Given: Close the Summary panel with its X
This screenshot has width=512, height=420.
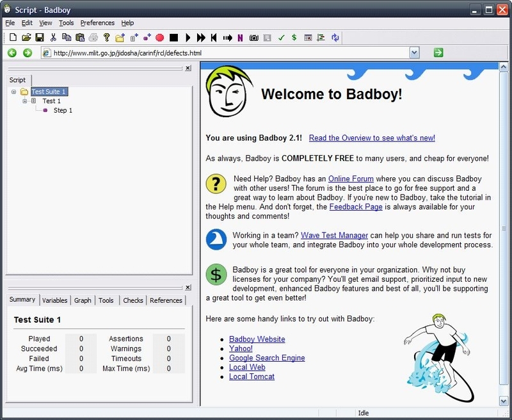Looking at the screenshot, I should click(188, 287).
